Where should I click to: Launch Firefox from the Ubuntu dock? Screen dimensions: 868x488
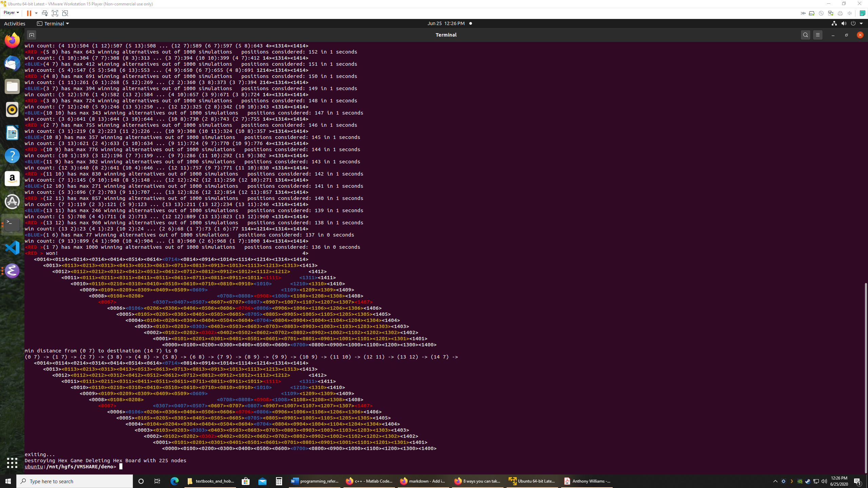point(12,40)
